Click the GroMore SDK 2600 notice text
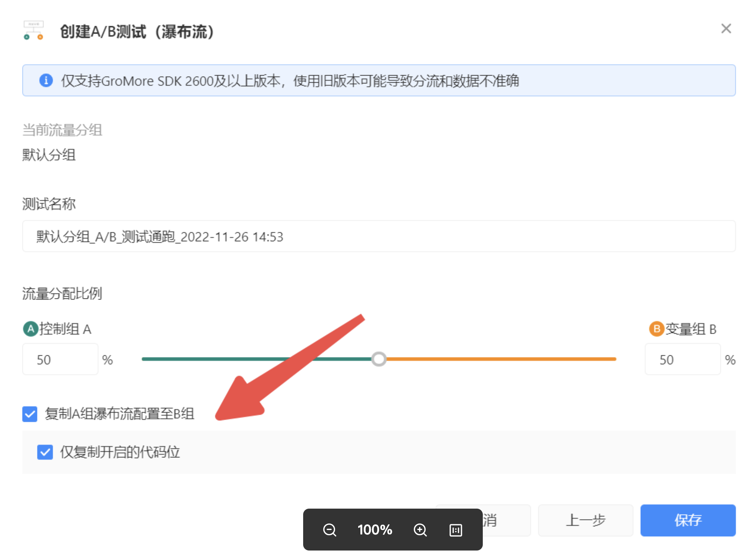Screen dimensions: 756x555 pos(290,80)
